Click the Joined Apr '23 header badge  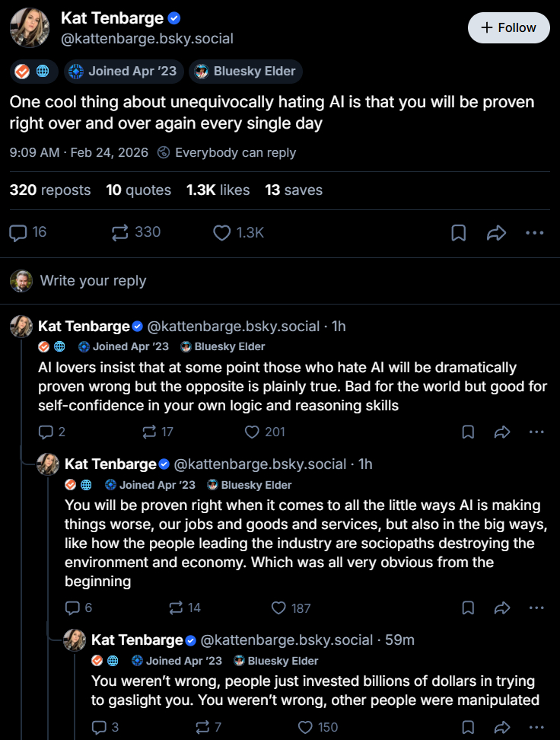pos(123,72)
